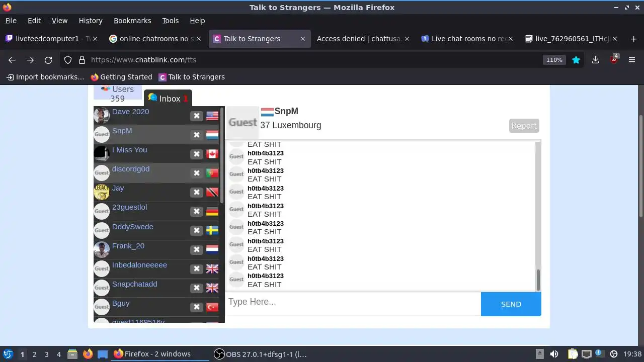Remove Bguy conversation with X button
644x362 pixels.
click(x=197, y=307)
